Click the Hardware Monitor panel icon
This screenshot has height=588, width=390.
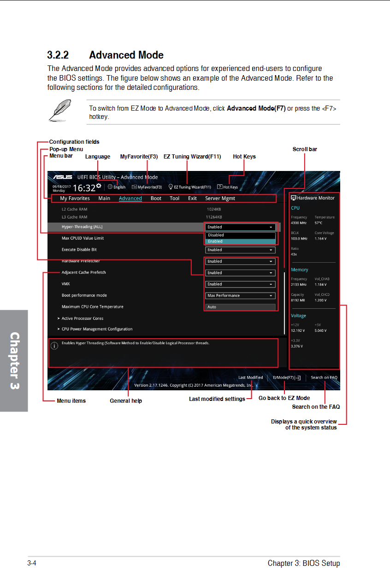click(x=294, y=198)
